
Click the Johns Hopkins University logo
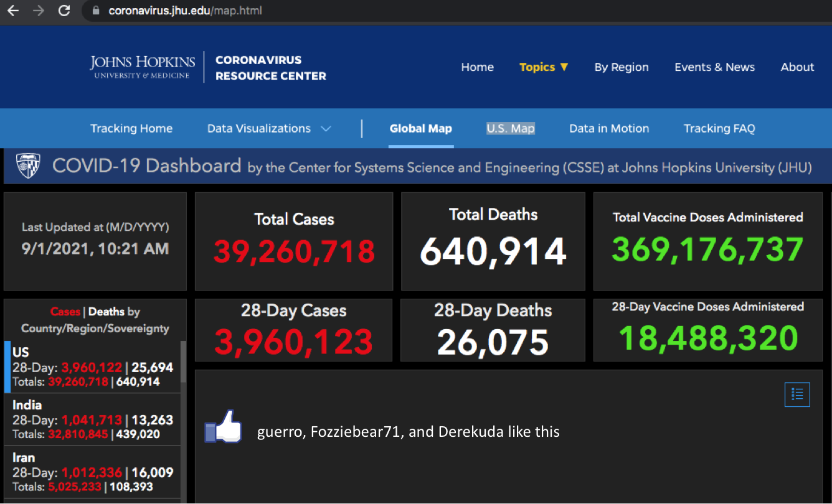(143, 67)
